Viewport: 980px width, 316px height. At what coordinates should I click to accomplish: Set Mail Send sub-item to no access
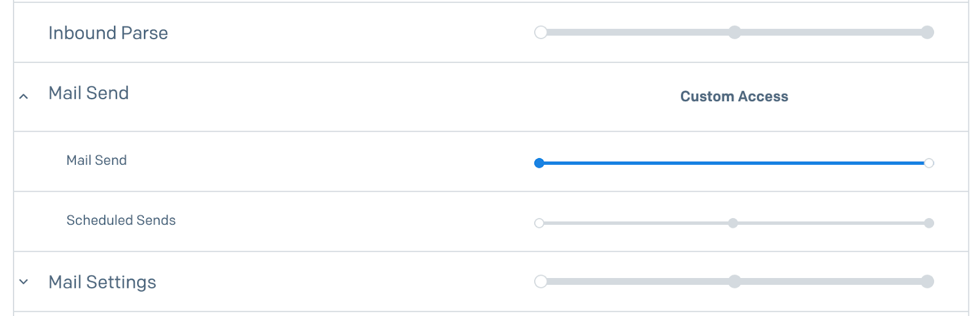[539, 163]
